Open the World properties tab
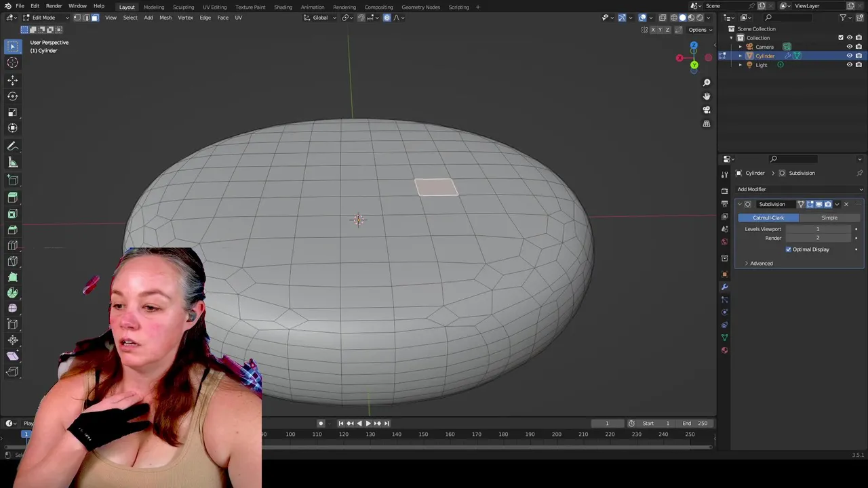Image resolution: width=868 pixels, height=488 pixels. (x=724, y=242)
